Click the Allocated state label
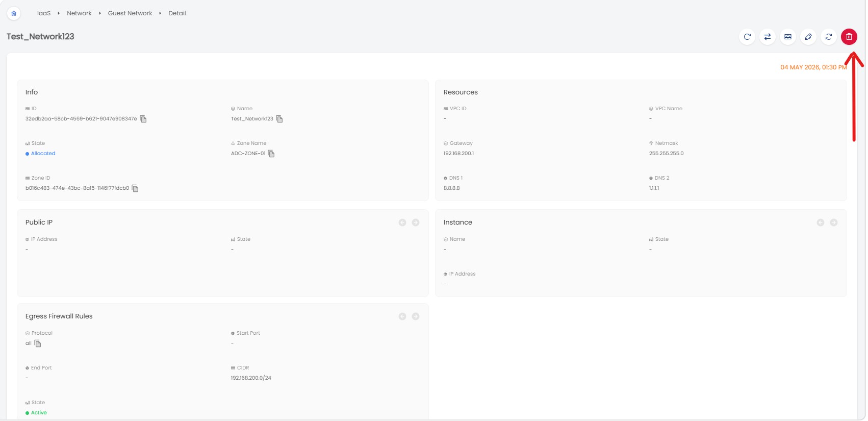 [43, 154]
